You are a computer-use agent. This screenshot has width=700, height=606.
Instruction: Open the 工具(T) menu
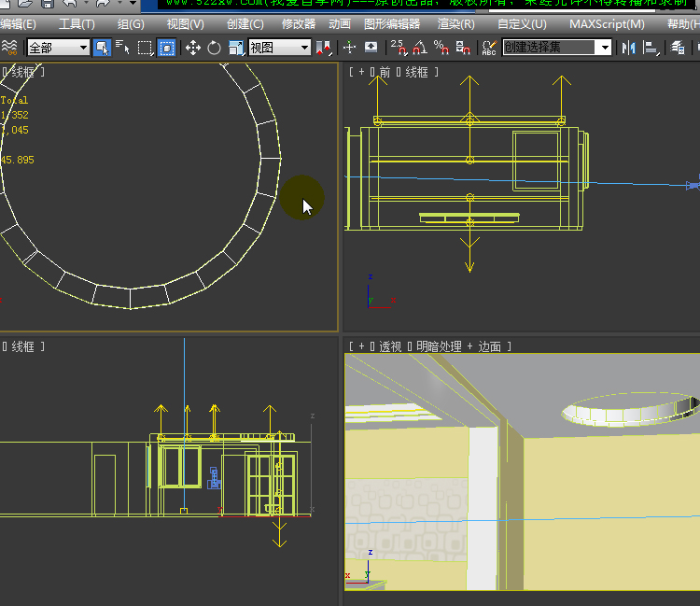click(77, 24)
